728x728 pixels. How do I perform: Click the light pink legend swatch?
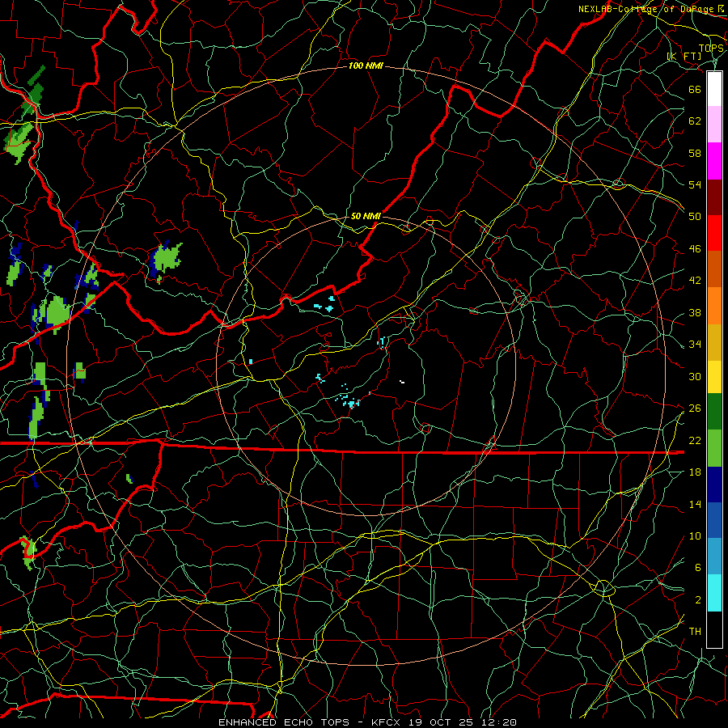[x=714, y=125]
